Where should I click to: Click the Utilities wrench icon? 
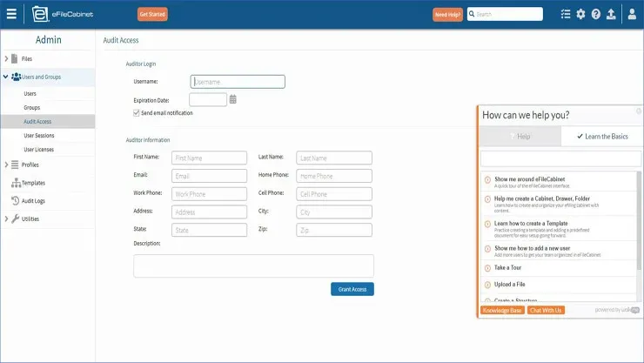point(15,218)
